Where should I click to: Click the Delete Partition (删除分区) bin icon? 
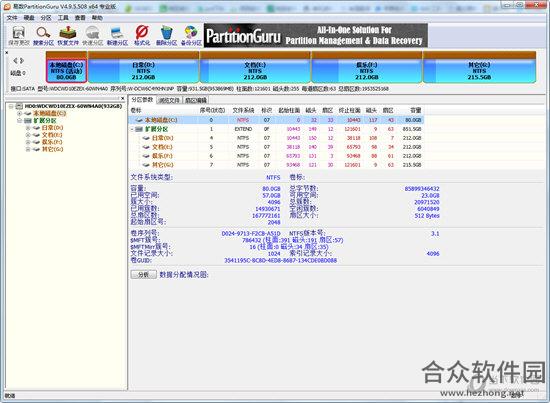point(166,33)
